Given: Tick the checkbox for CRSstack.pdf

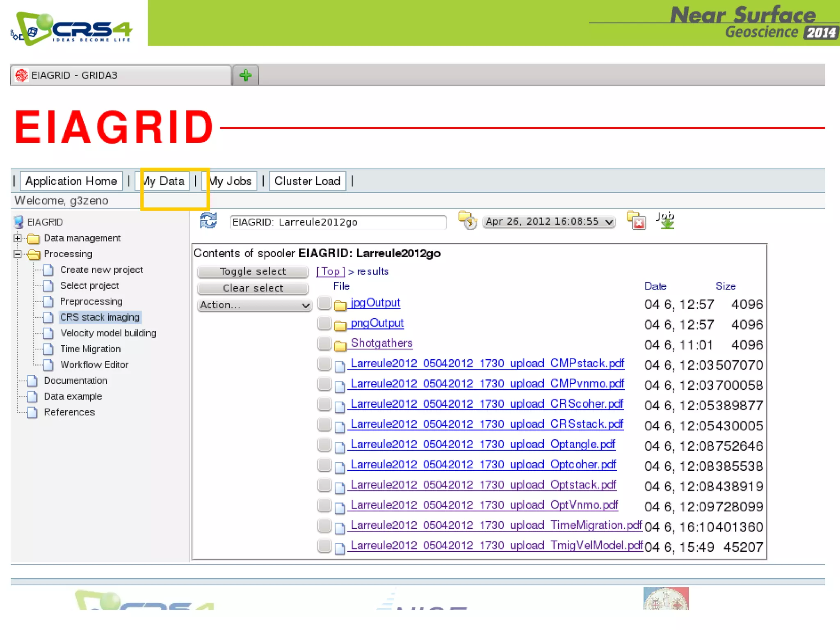Looking at the screenshot, I should click(324, 424).
